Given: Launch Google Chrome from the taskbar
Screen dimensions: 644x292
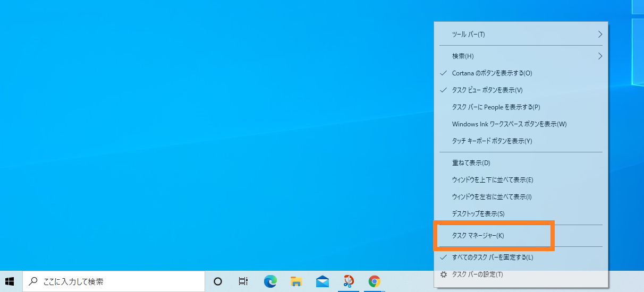Looking at the screenshot, I should click(374, 281).
